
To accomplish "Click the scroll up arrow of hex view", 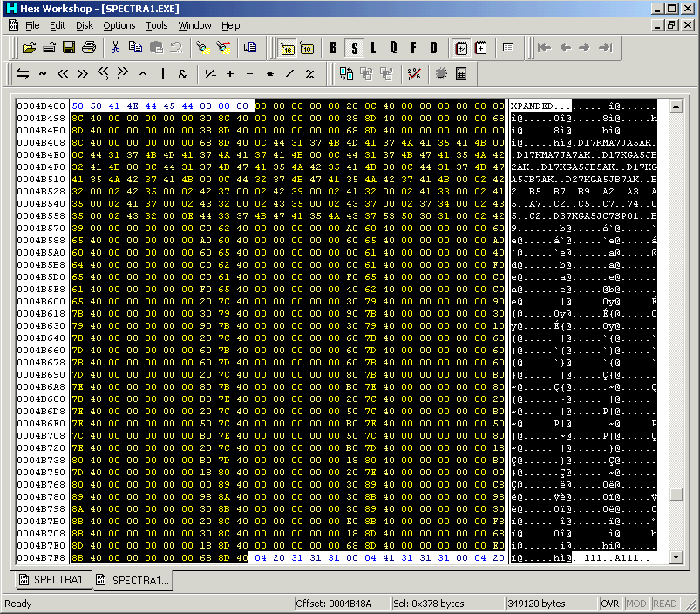I will 676,106.
